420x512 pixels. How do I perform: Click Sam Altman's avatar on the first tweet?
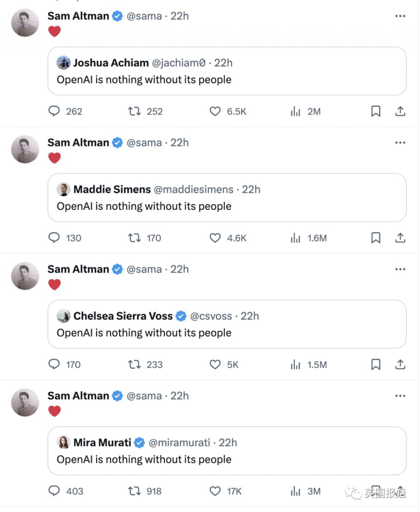[x=25, y=23]
